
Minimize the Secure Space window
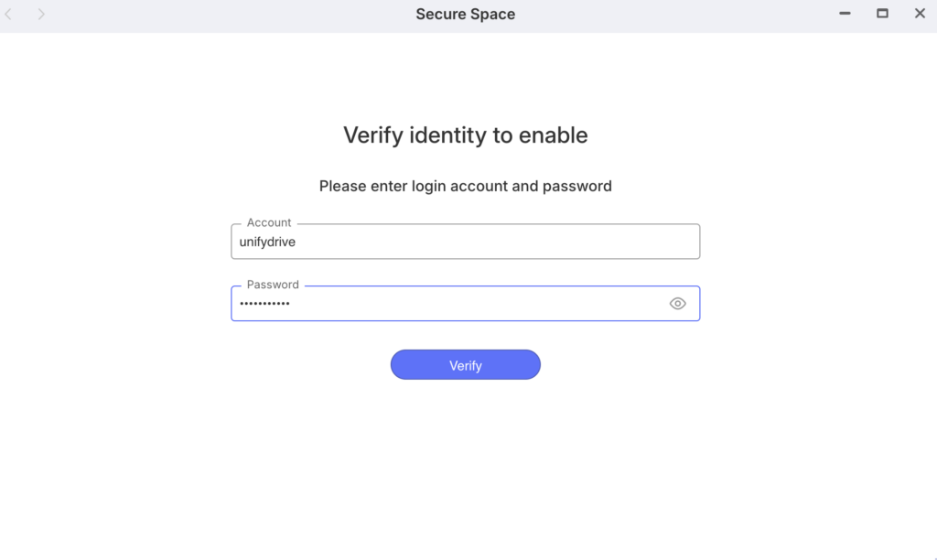[x=845, y=14]
